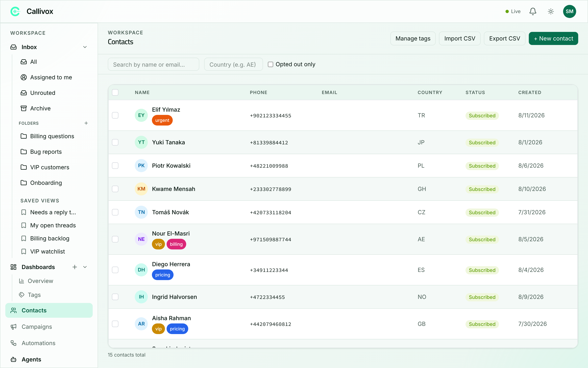Viewport: 588px width, 368px height.
Task: Click the Callivox logo icon
Action: (x=15, y=11)
